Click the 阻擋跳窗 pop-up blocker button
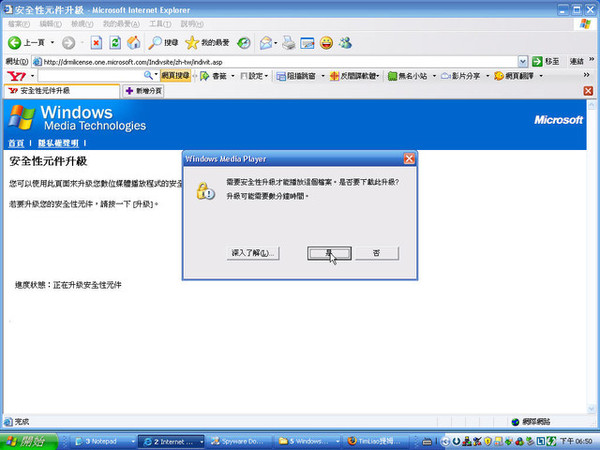The width and height of the screenshot is (600, 450). click(x=296, y=76)
